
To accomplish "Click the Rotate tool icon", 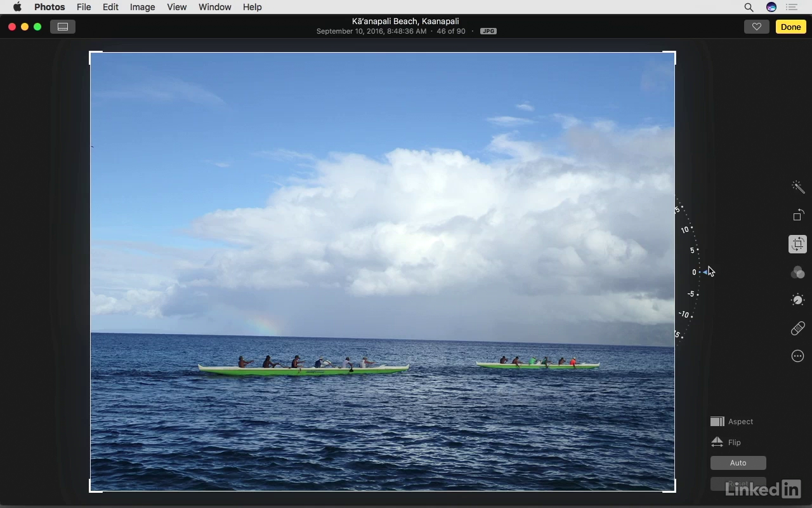I will point(798,215).
